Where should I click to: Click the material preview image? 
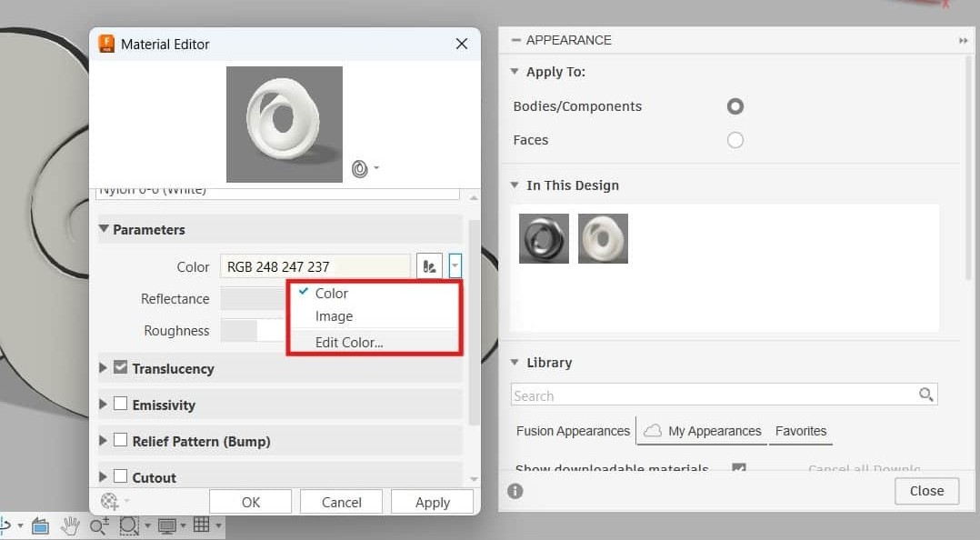click(x=285, y=125)
